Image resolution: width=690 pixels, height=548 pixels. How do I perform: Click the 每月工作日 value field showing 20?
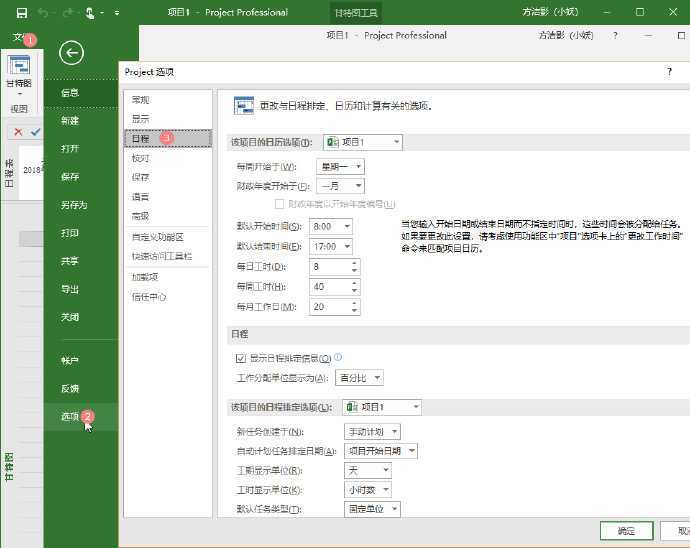click(330, 307)
